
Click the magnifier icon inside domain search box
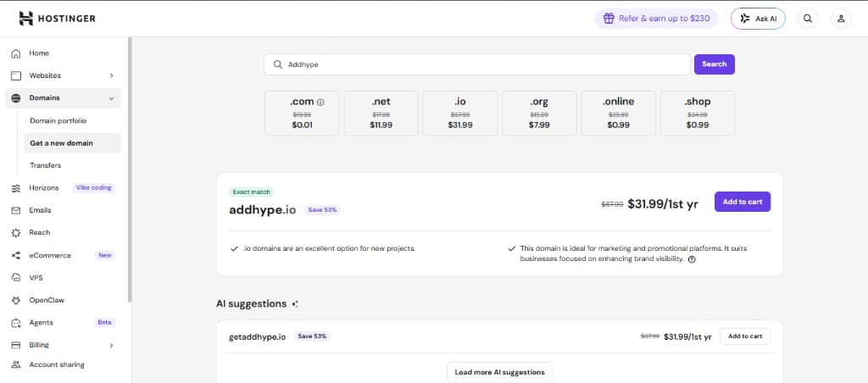coord(278,64)
